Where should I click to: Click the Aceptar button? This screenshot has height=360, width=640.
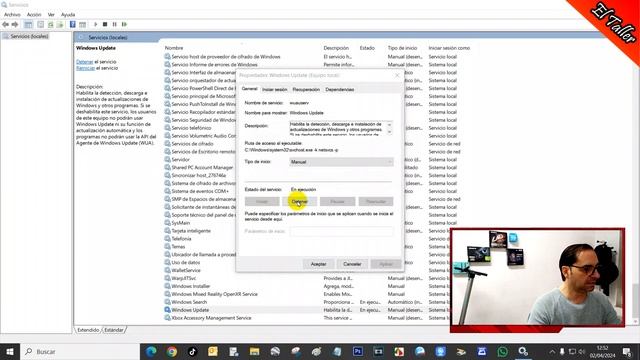point(318,264)
